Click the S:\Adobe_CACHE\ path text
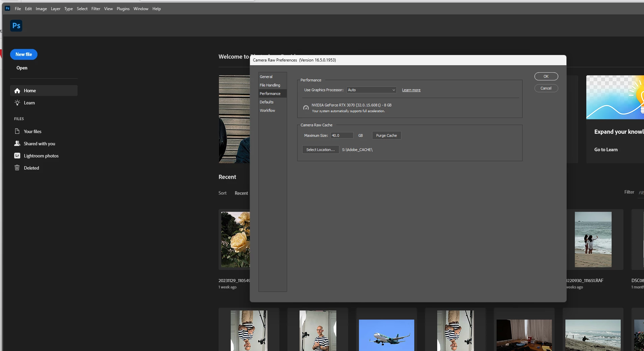 (357, 150)
